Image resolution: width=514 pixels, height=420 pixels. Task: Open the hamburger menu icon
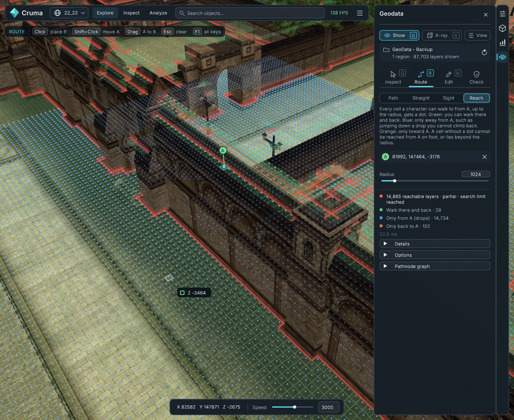point(360,13)
